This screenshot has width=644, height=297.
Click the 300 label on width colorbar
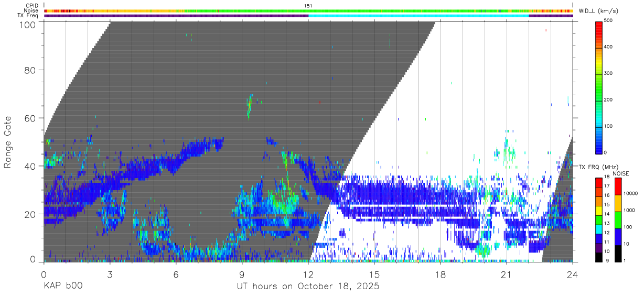click(x=609, y=73)
